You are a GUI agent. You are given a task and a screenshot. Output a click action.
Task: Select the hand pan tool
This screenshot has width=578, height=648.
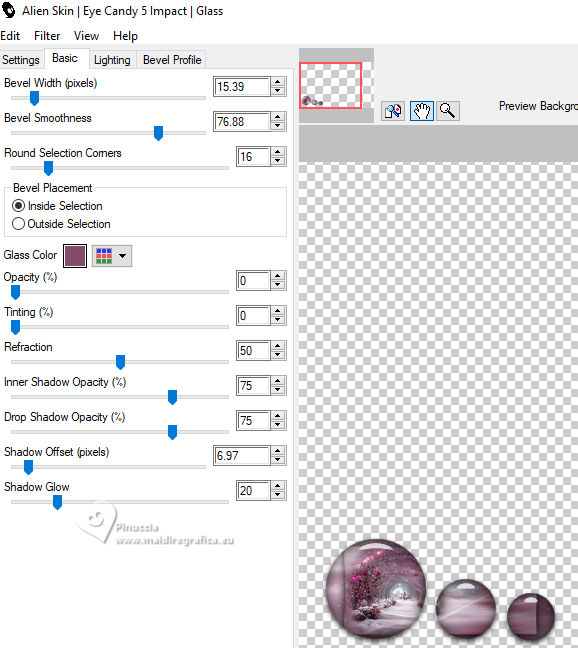point(422,111)
